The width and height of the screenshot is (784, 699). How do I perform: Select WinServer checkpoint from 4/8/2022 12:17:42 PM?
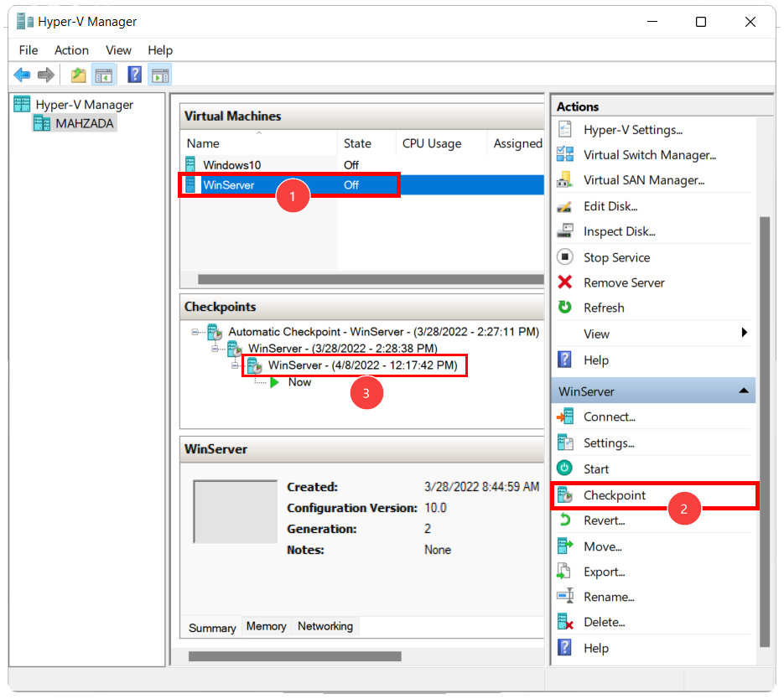(362, 365)
